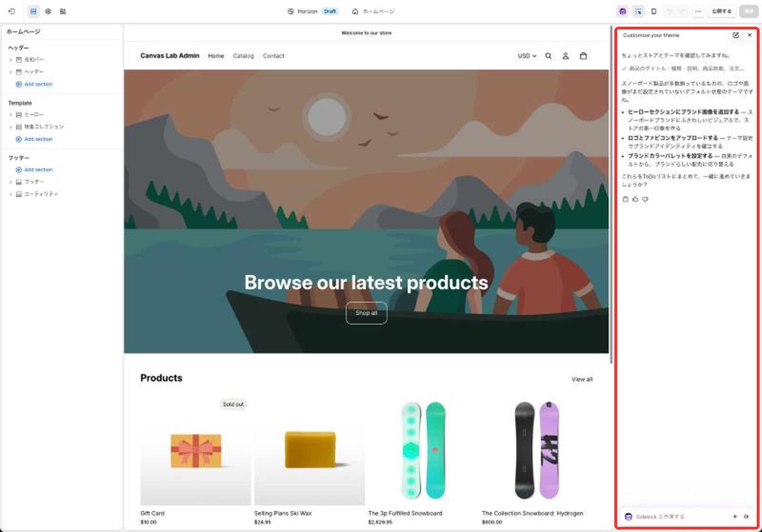The width and height of the screenshot is (762, 532).
Task: Click Add section under ヘッダー group
Action: (34, 84)
